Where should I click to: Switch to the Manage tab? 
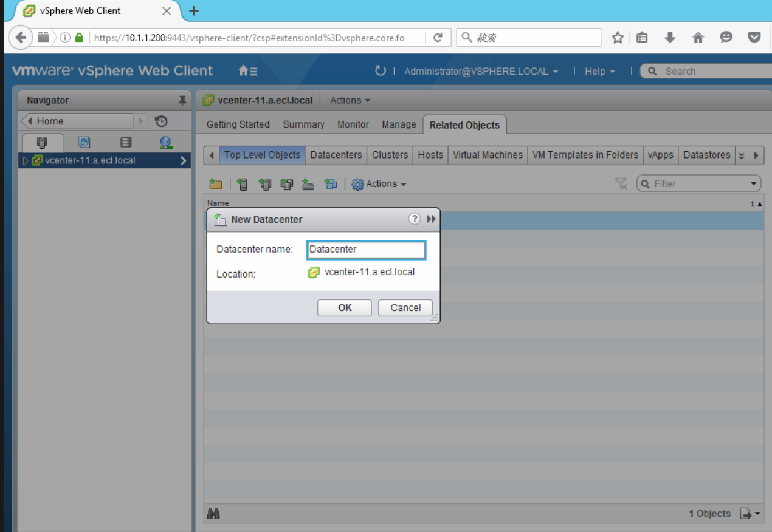pos(399,124)
